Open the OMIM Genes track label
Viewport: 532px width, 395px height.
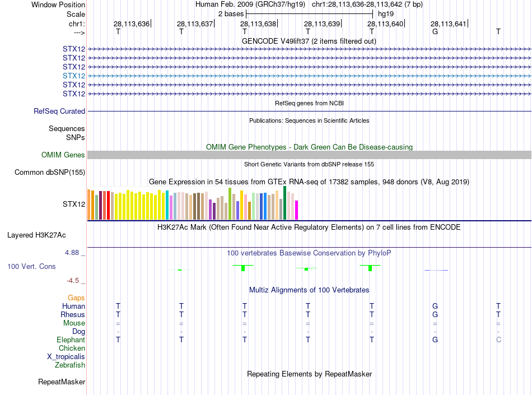tap(63, 155)
